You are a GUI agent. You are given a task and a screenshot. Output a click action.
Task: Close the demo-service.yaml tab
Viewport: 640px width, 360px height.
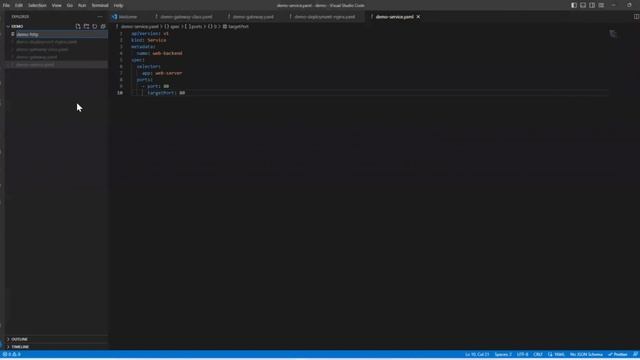pos(418,17)
